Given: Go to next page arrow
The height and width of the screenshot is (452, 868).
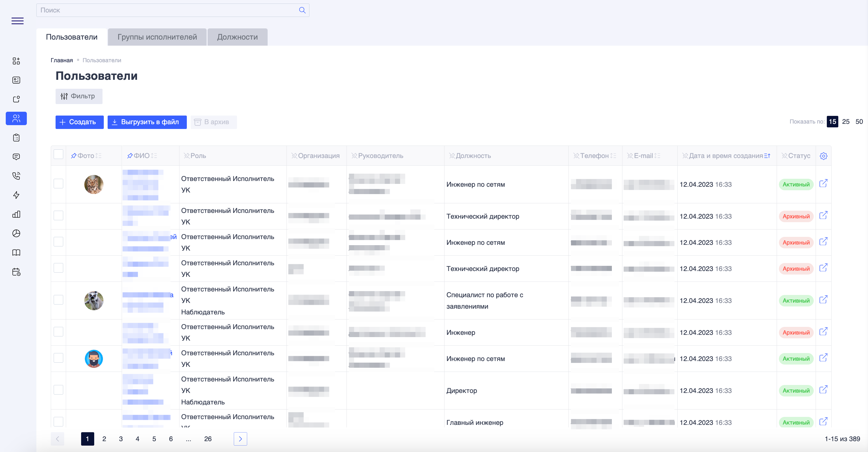Looking at the screenshot, I should [240, 439].
